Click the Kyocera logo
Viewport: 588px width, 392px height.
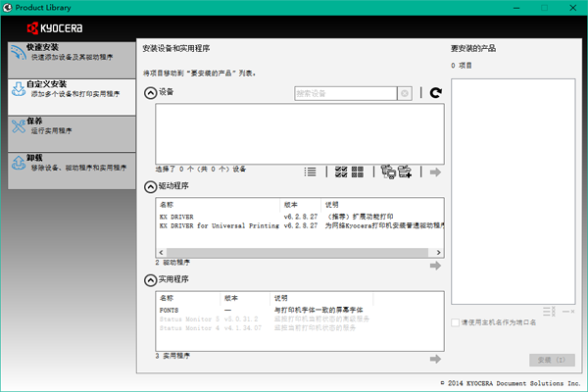55,28
